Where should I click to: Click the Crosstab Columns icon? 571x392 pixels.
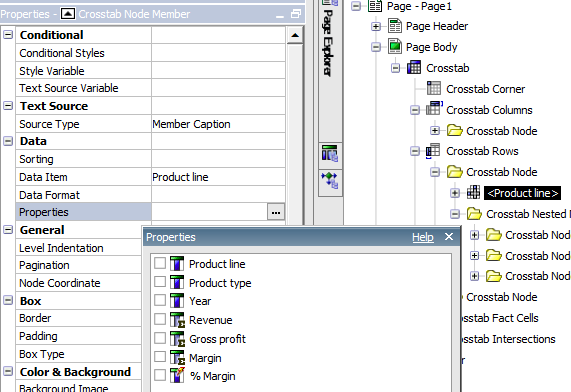(434, 109)
